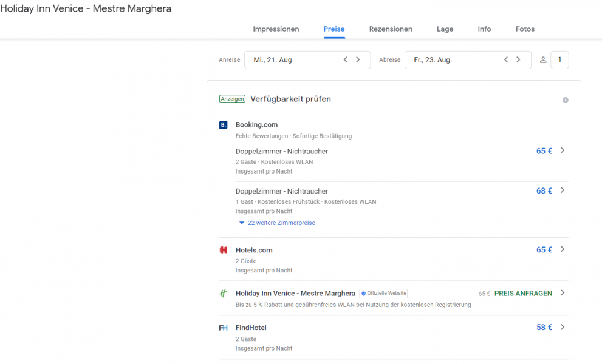Click the Booking.com logo icon
602x364 pixels.
click(223, 125)
